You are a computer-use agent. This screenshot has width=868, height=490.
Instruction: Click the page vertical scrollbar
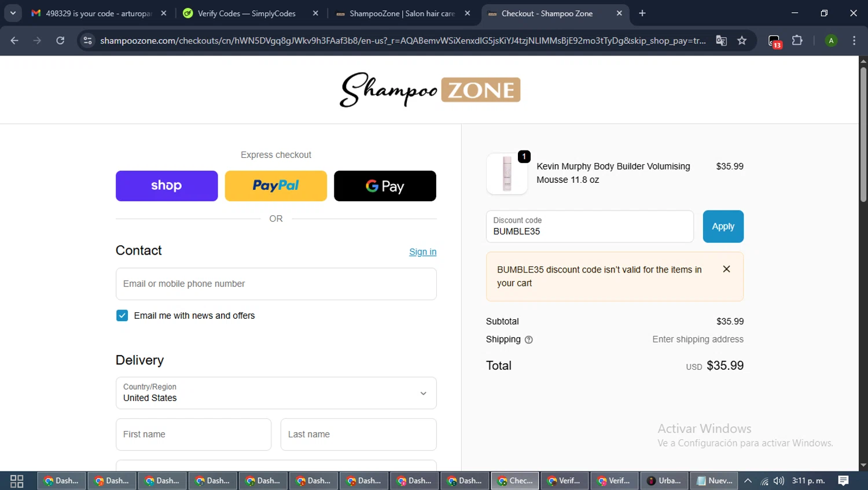tap(863, 134)
